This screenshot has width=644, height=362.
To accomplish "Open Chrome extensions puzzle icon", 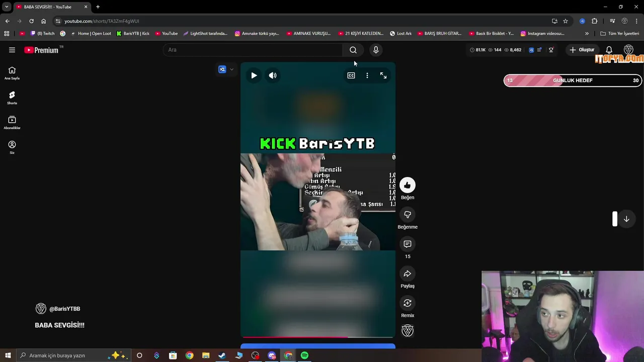I will point(595,21).
